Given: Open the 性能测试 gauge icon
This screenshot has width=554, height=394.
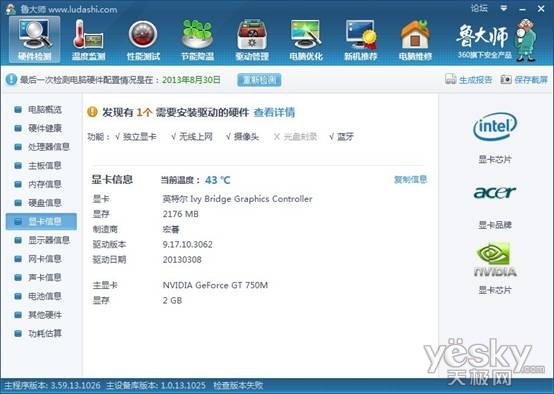Looking at the screenshot, I should click(x=143, y=34).
